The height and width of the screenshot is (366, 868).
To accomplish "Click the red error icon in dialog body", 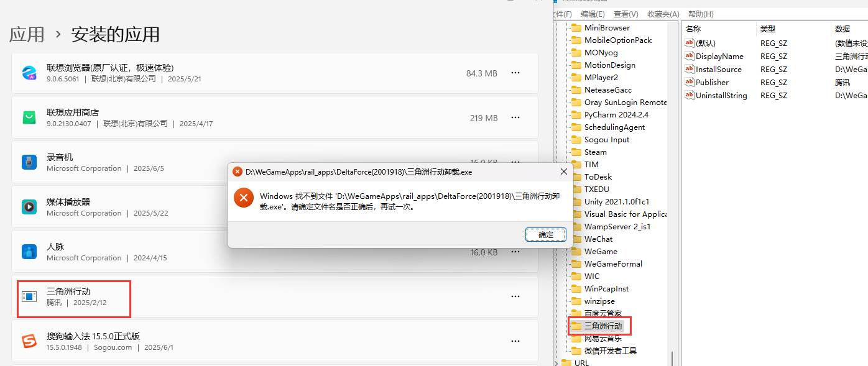I will point(244,198).
